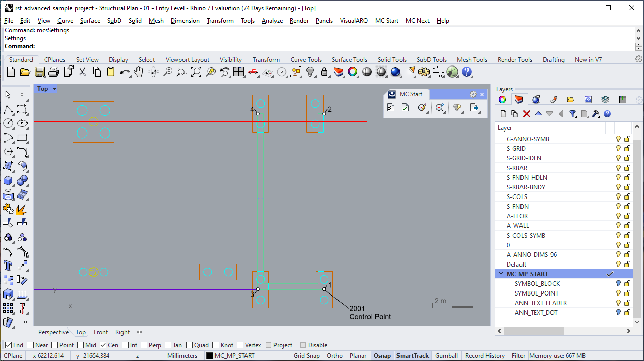Select the Box solid tool
The height and width of the screenshot is (361, 644).
coord(8,180)
